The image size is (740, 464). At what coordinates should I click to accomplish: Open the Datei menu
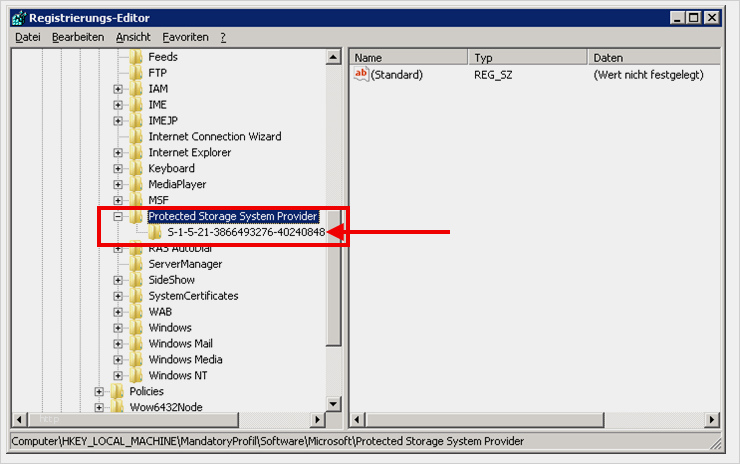pyautogui.click(x=27, y=37)
